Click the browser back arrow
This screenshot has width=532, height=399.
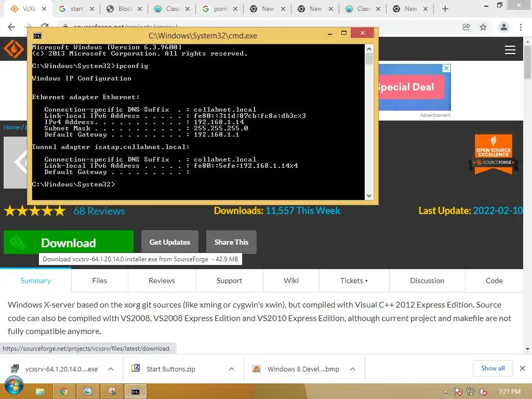pyautogui.click(x=11, y=27)
